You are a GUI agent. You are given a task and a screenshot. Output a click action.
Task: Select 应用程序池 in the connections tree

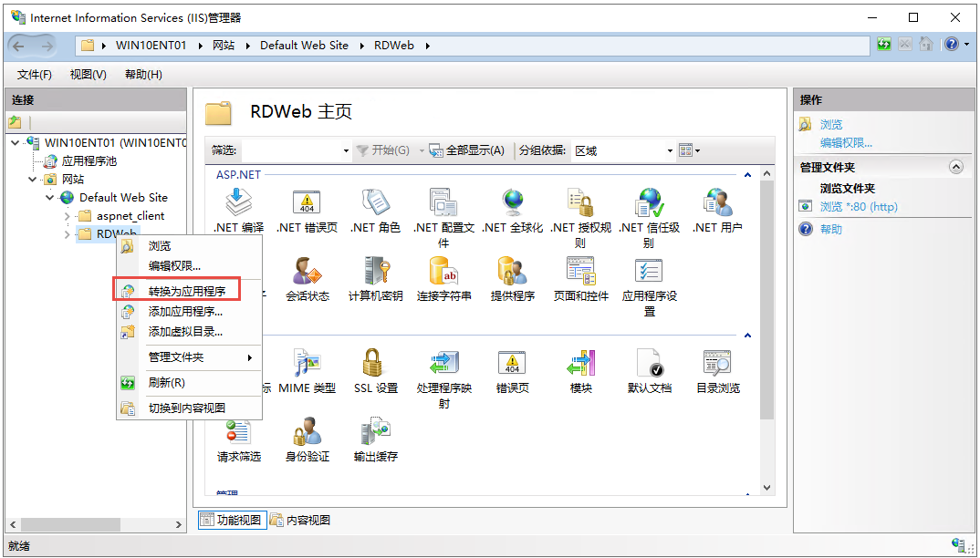pos(89,161)
